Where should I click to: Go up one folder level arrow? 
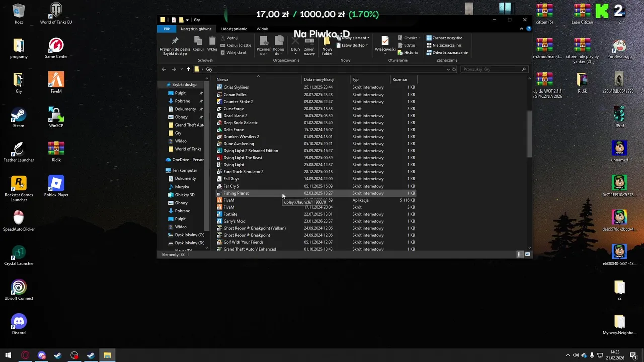(x=188, y=69)
